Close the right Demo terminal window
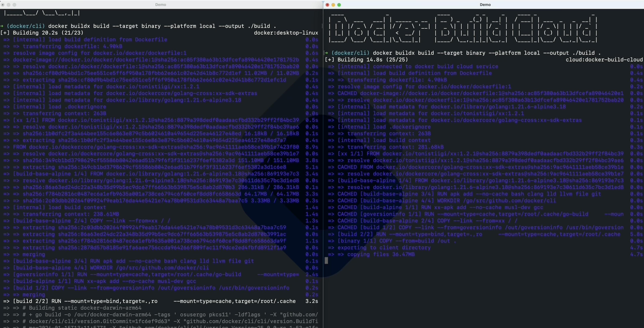This screenshot has width=644, height=328. (x=327, y=5)
